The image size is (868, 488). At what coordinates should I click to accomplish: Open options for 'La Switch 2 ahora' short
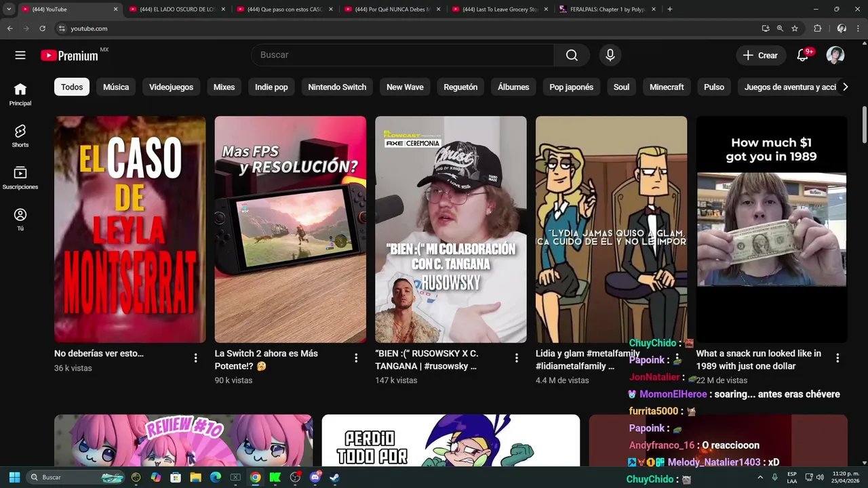356,358
